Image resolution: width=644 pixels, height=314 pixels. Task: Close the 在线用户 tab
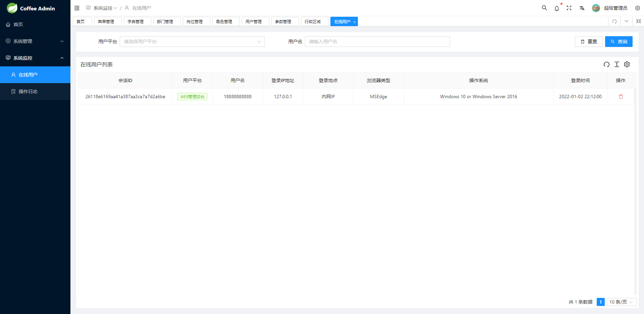point(355,22)
